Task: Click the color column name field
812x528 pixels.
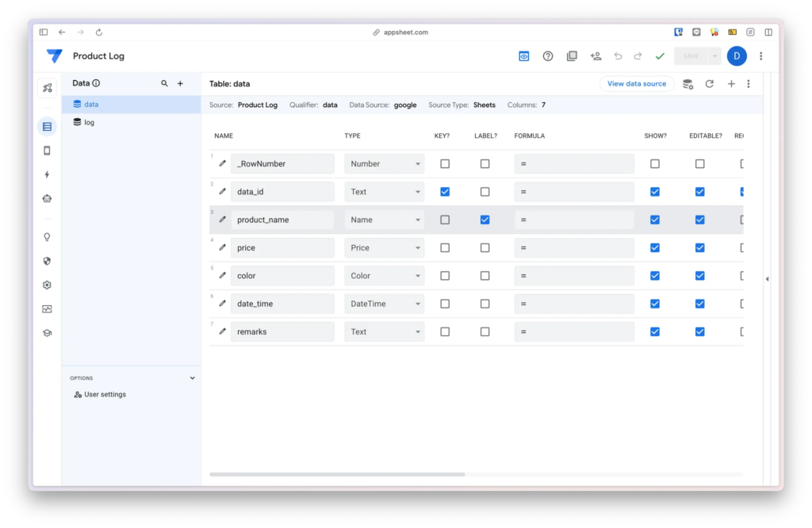Action: [x=282, y=275]
